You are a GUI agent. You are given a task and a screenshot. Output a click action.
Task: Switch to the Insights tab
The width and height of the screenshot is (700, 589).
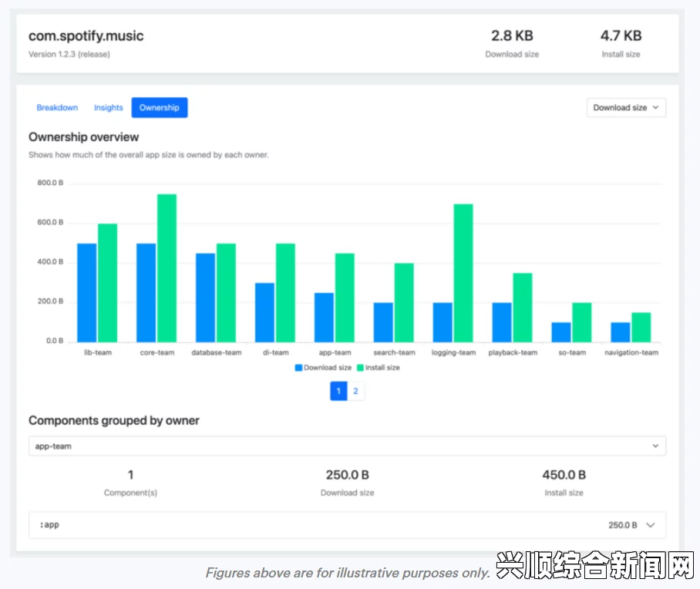[x=109, y=108]
